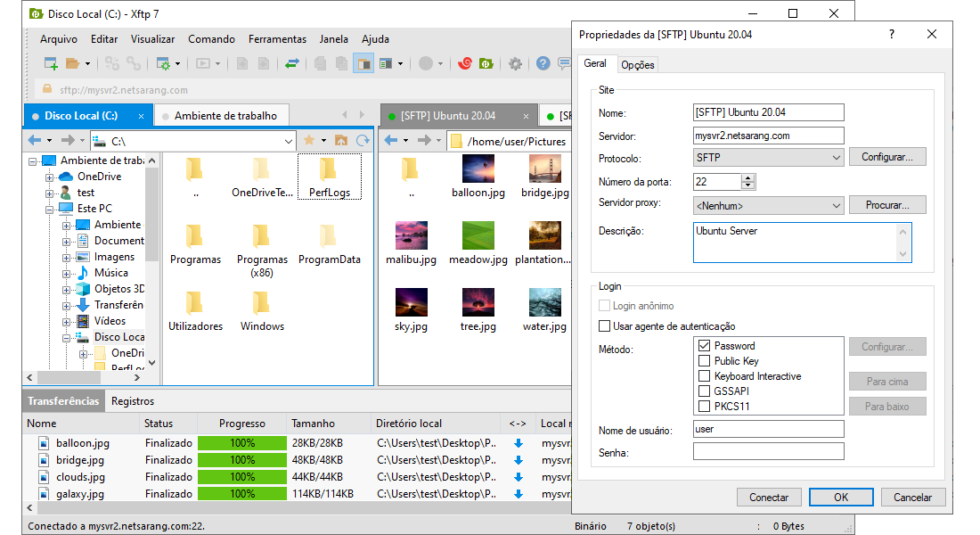Expand the OneDrive tree node
Screen dimensions: 980x535
(x=49, y=177)
